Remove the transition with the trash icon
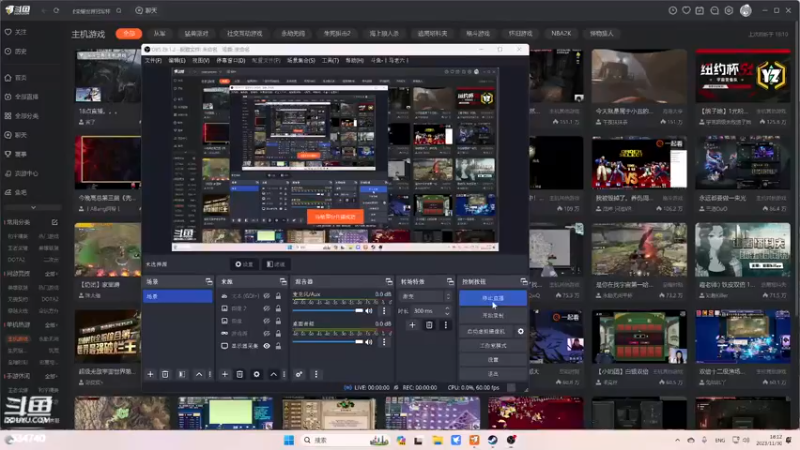 click(429, 324)
